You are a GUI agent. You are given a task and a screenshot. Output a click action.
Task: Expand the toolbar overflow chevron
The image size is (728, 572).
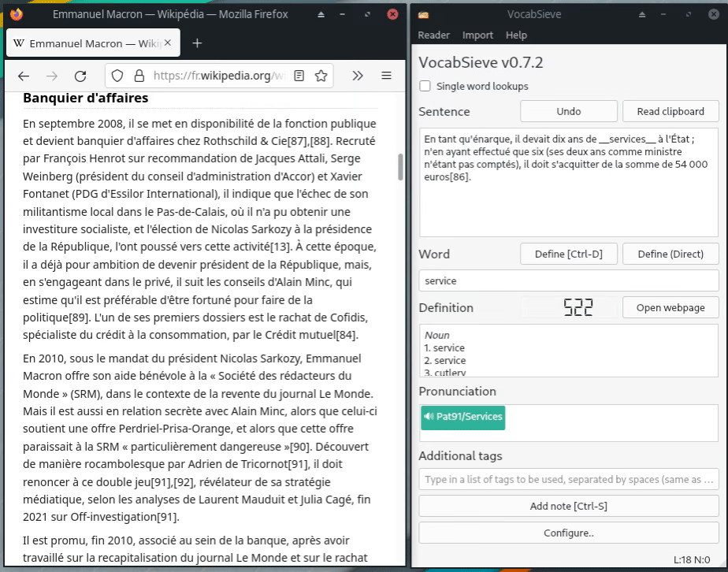[x=357, y=76]
